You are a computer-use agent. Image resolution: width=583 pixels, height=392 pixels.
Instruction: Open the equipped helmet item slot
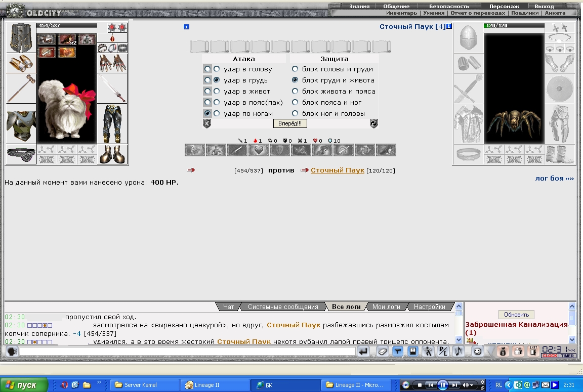click(21, 38)
